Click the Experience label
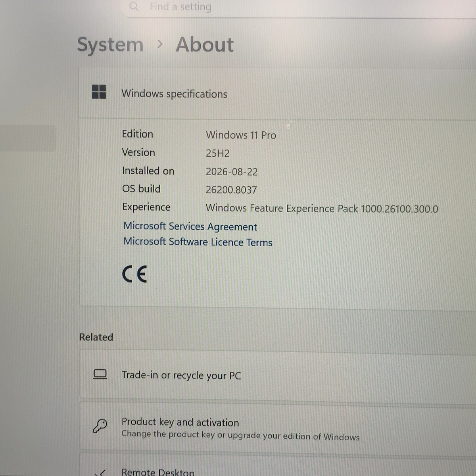This screenshot has width=476, height=476. pos(146,207)
